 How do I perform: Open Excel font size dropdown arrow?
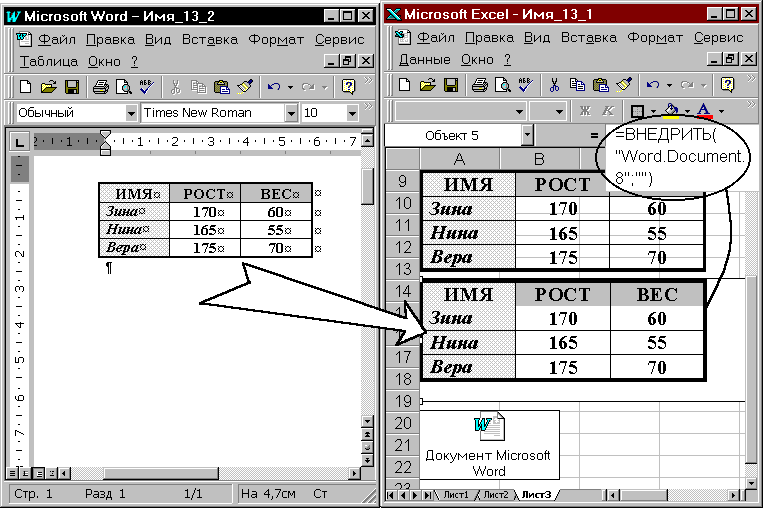click(x=560, y=112)
